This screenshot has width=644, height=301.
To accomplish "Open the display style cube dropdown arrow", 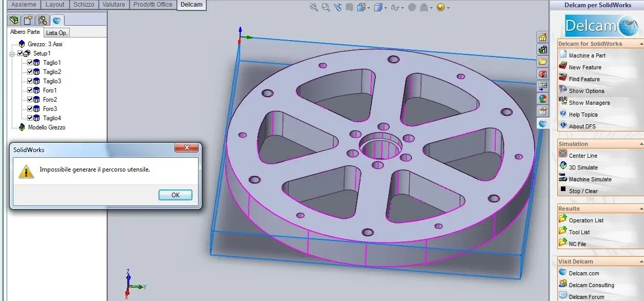I will click(386, 8).
